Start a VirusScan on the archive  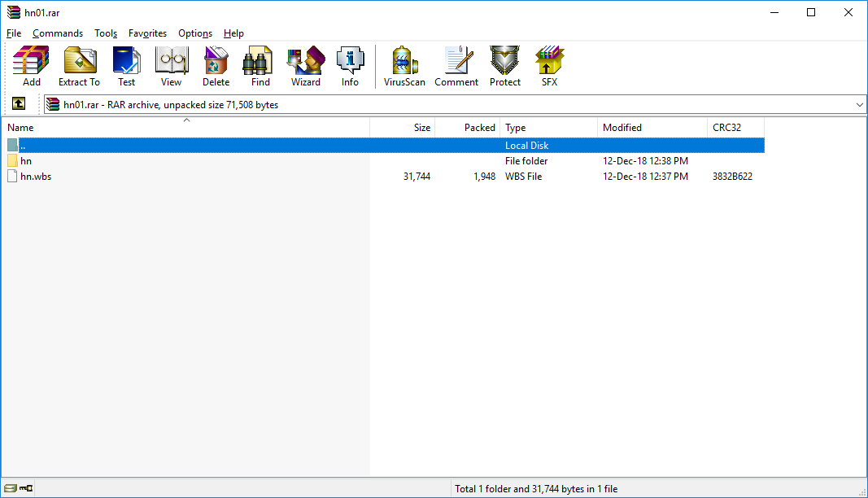(404, 66)
